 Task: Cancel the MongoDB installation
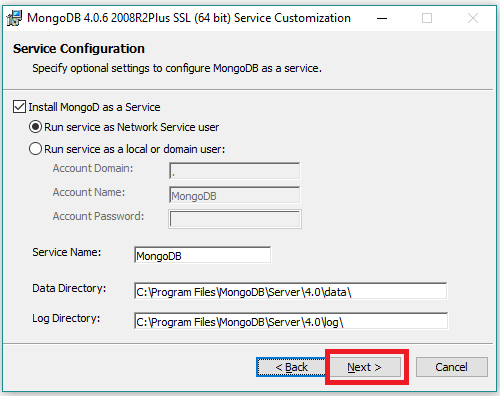coord(452,367)
